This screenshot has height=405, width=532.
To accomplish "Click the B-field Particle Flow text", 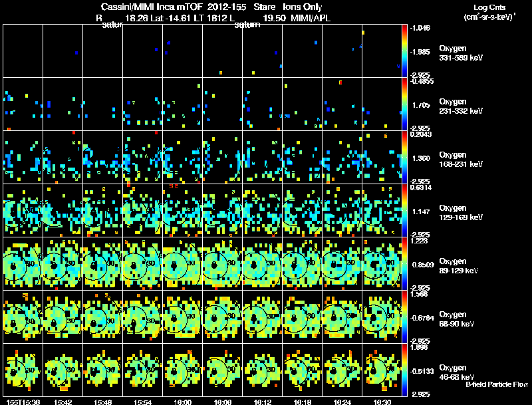I will pyautogui.click(x=497, y=384).
